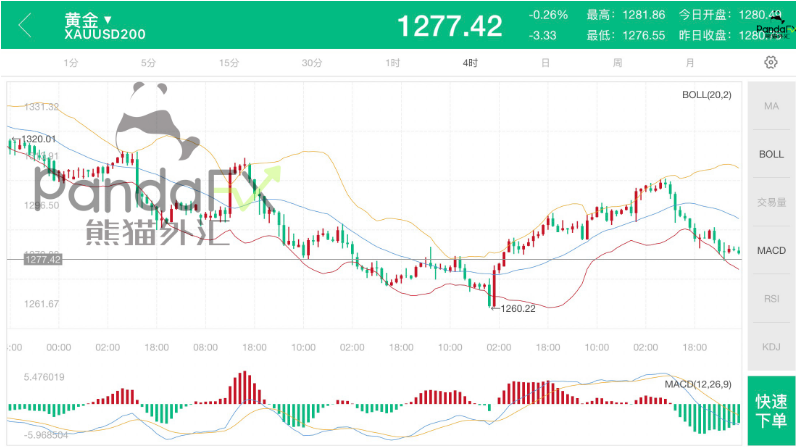Switch to the 15分 timeframe tab
The width and height of the screenshot is (796, 447).
click(x=229, y=63)
